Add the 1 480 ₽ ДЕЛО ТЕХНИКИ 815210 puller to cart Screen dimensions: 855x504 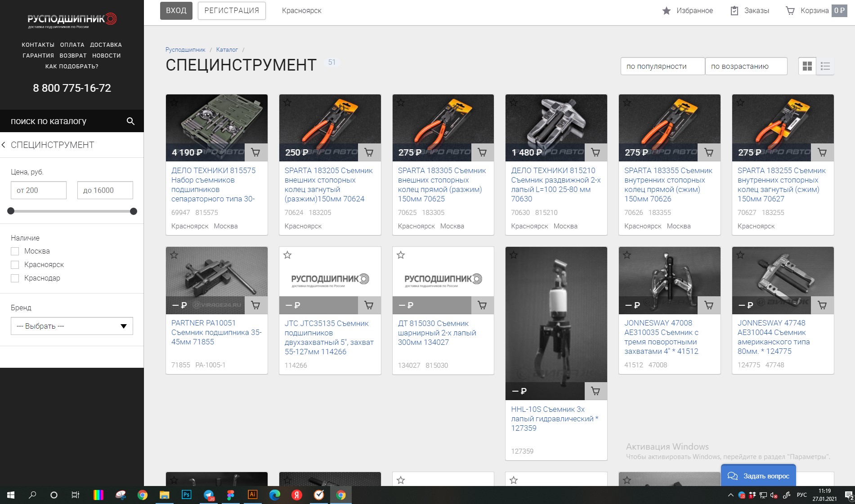point(596,152)
